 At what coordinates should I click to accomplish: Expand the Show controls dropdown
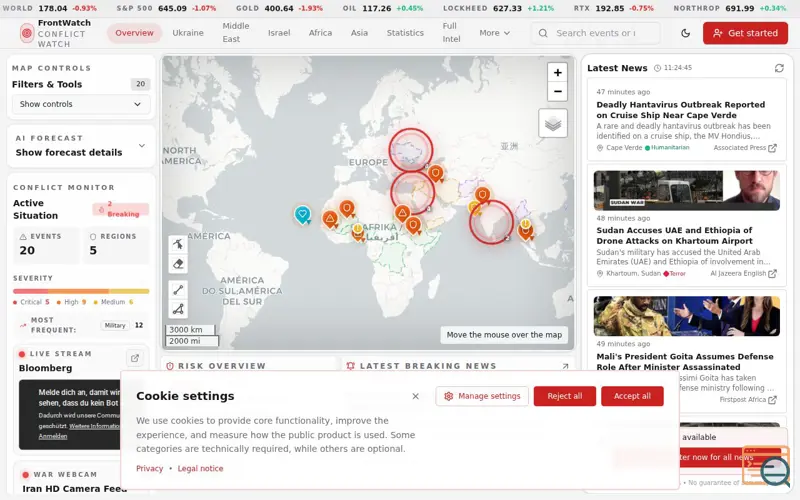(81, 104)
